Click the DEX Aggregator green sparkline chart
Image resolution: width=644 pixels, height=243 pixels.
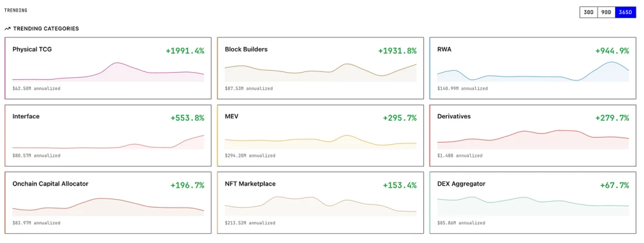533,206
